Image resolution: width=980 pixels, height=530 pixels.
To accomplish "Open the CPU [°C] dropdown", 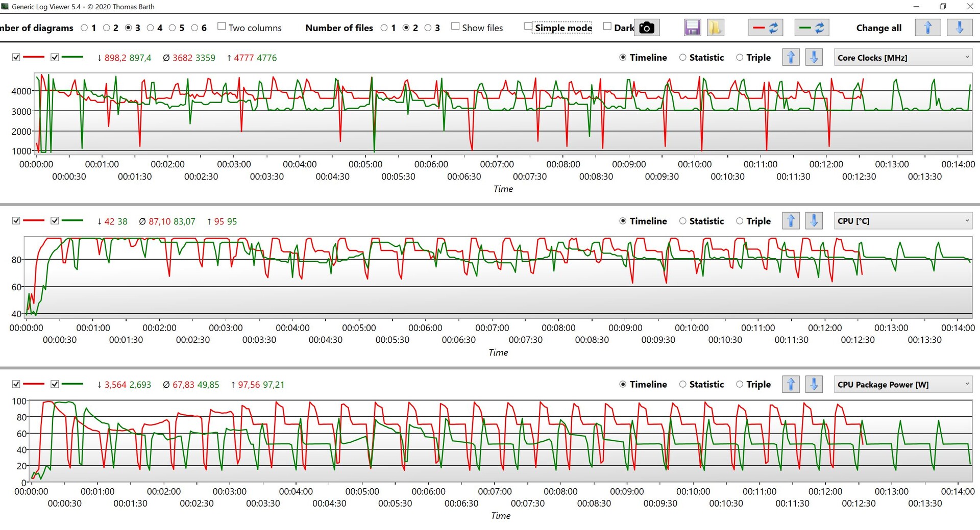I will [903, 221].
